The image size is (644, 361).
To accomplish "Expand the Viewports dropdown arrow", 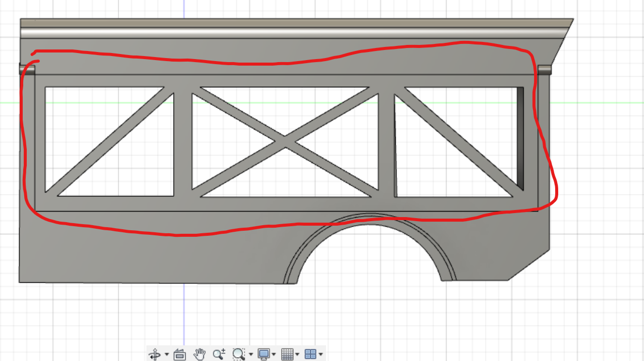I will pos(320,354).
